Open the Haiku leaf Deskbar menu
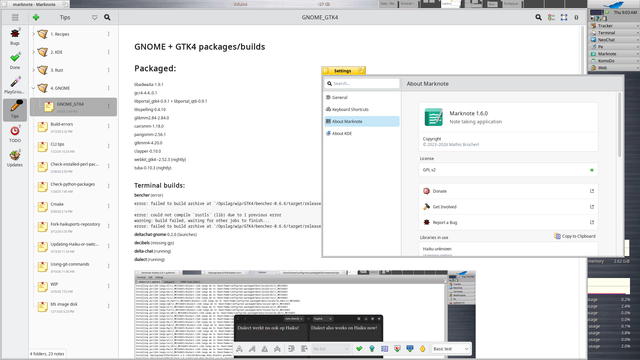The image size is (640, 360). click(613, 5)
